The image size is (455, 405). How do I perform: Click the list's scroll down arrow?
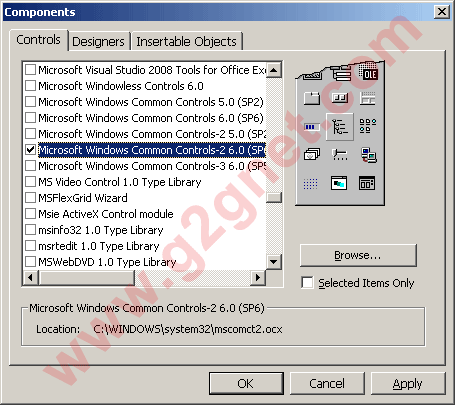tap(274, 261)
